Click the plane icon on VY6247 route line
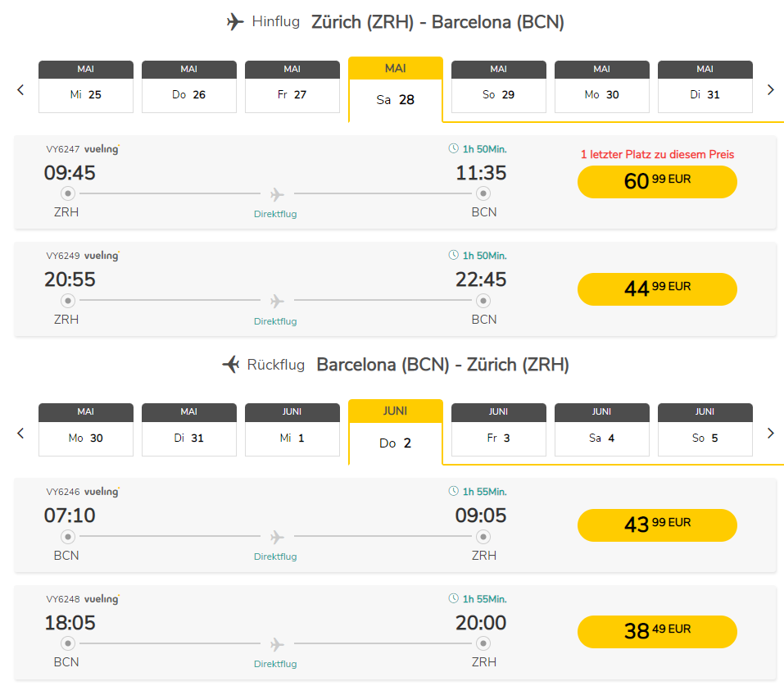This screenshot has width=784, height=686. click(x=277, y=194)
